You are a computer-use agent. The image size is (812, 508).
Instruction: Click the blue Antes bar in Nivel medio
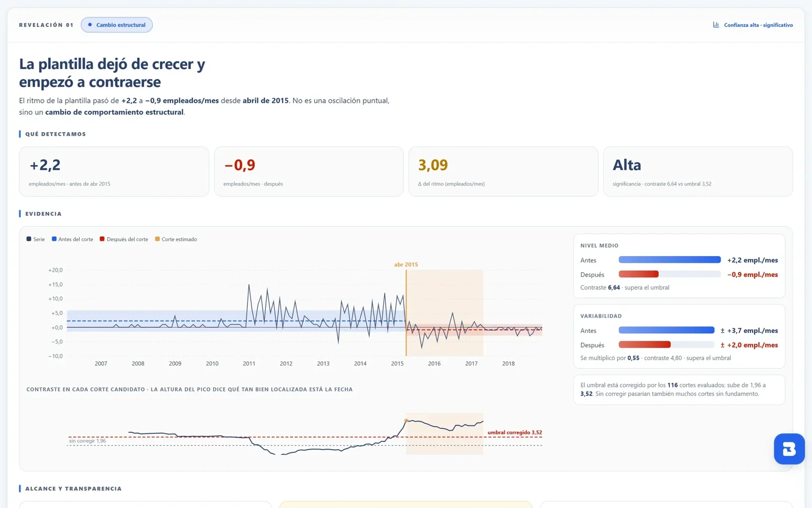(670, 260)
